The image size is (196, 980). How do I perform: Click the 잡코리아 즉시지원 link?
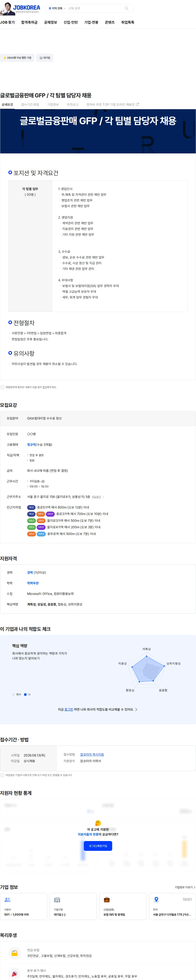pos(92,754)
